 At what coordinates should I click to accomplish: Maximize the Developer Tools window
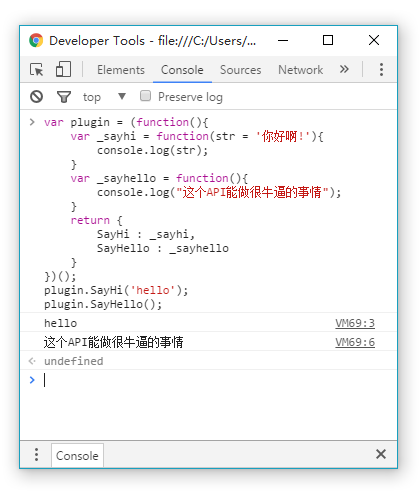pos(328,40)
